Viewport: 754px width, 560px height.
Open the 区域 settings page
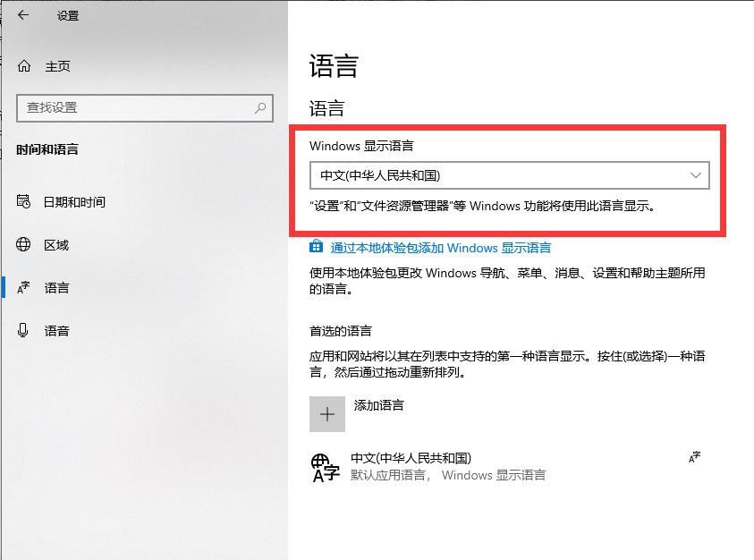click(x=56, y=245)
